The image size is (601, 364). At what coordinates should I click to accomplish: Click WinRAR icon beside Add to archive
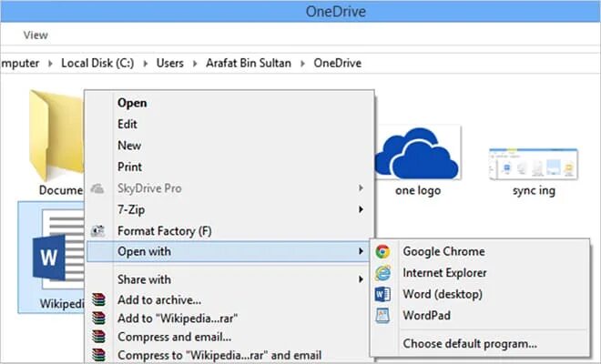98,299
